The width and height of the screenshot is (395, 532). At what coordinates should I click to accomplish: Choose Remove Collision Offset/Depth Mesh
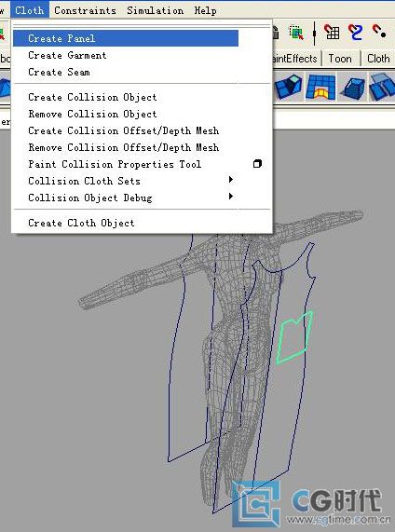click(x=124, y=147)
